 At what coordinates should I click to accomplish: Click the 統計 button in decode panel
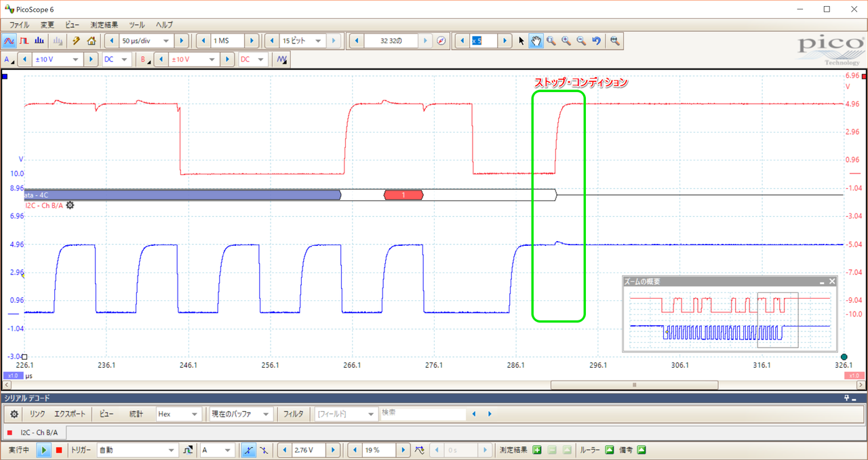136,414
